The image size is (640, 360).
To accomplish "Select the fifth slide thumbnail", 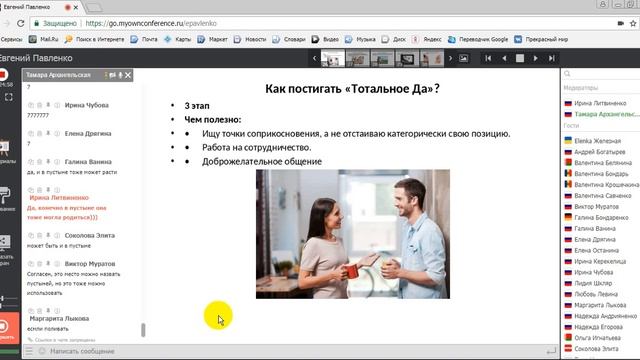I will 432,58.
